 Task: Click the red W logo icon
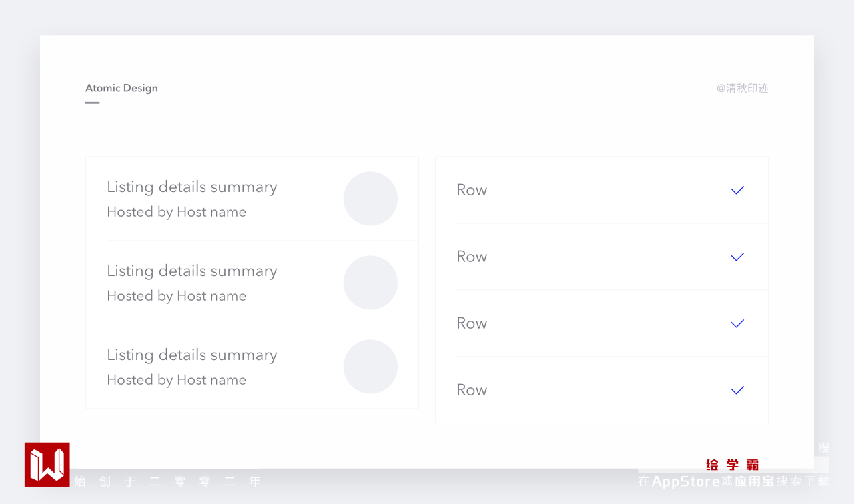point(47,465)
